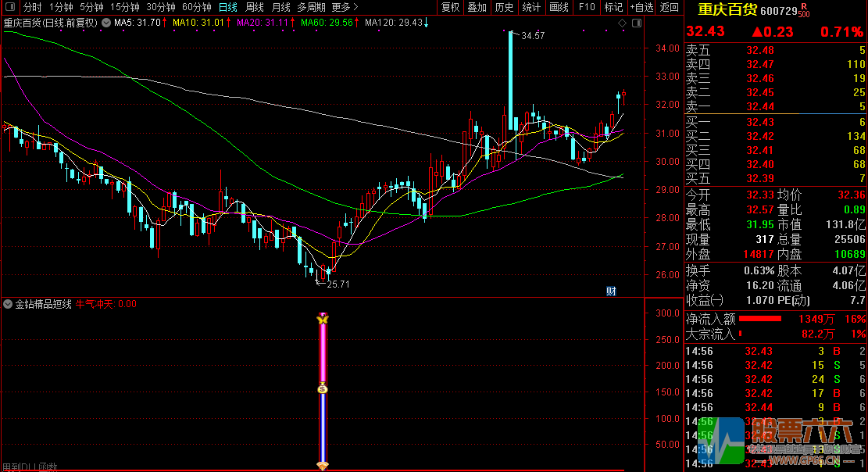Click the 财 financial marker on chart
The height and width of the screenshot is (472, 868).
point(611,291)
